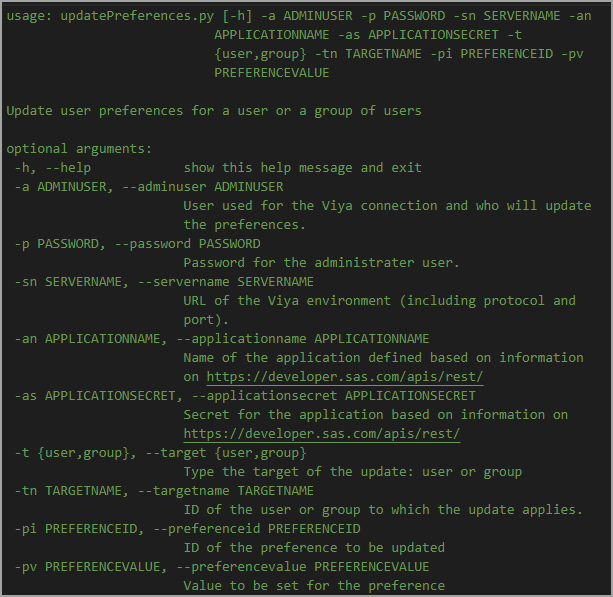The height and width of the screenshot is (597, 613).
Task: Click the "optional arguments:" heading
Action: [x=79, y=149]
